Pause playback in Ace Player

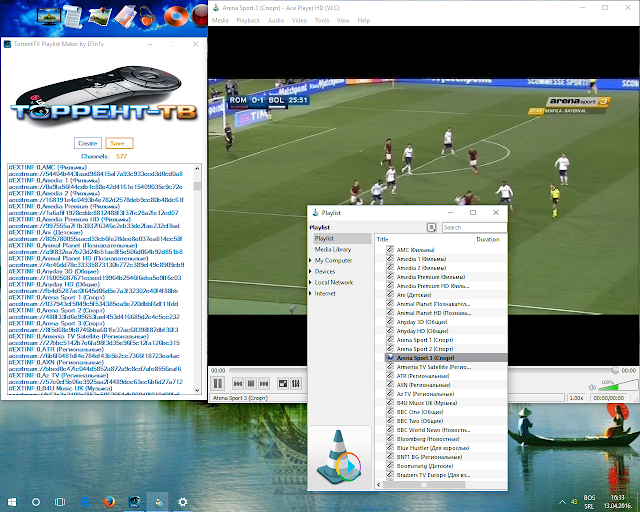coord(218,383)
